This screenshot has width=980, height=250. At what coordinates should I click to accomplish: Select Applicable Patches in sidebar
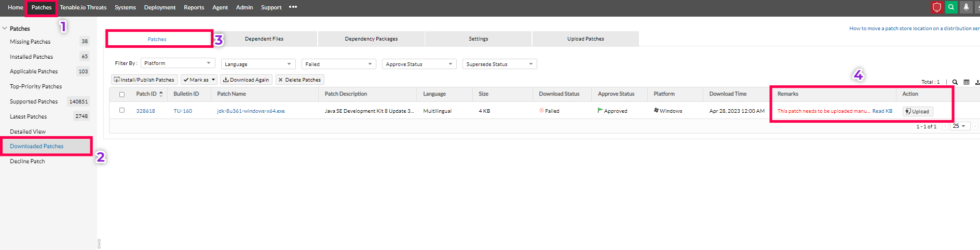pos(34,71)
